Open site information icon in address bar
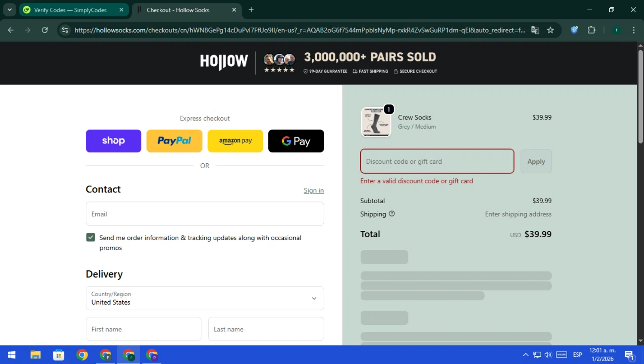 [65, 30]
